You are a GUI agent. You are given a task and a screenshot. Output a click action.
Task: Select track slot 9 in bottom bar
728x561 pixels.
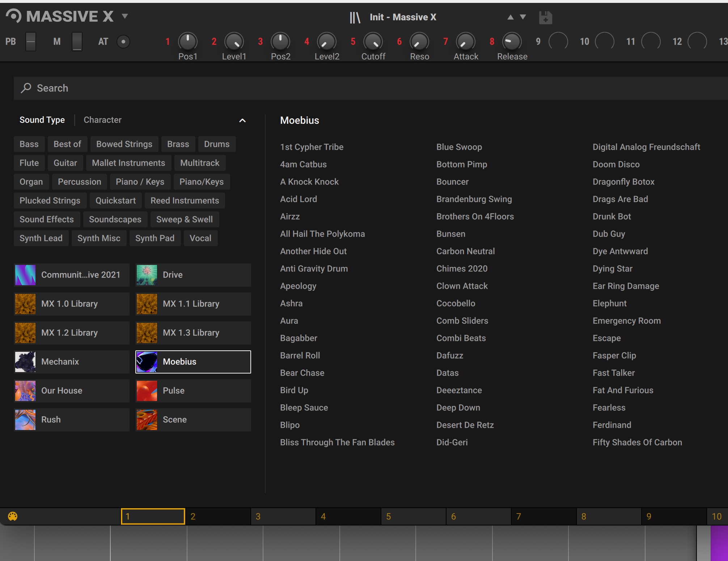(x=674, y=516)
